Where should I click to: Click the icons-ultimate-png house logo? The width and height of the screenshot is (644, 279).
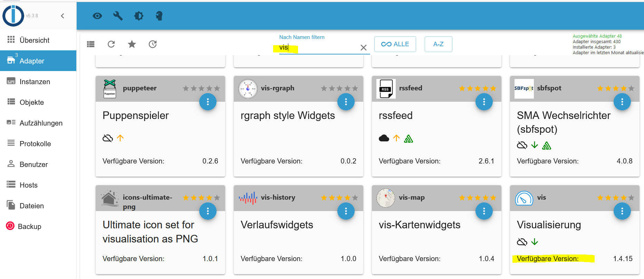pyautogui.click(x=110, y=198)
